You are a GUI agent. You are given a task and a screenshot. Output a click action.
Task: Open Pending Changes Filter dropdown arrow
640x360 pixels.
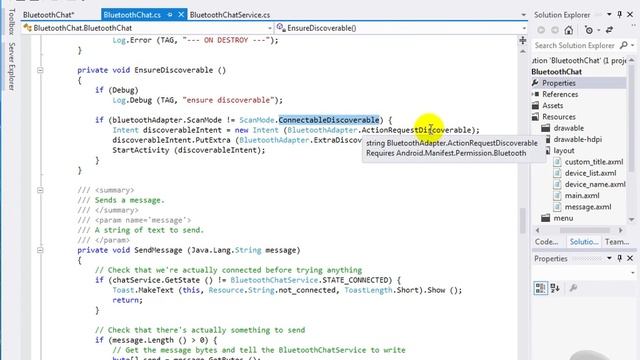point(598,30)
